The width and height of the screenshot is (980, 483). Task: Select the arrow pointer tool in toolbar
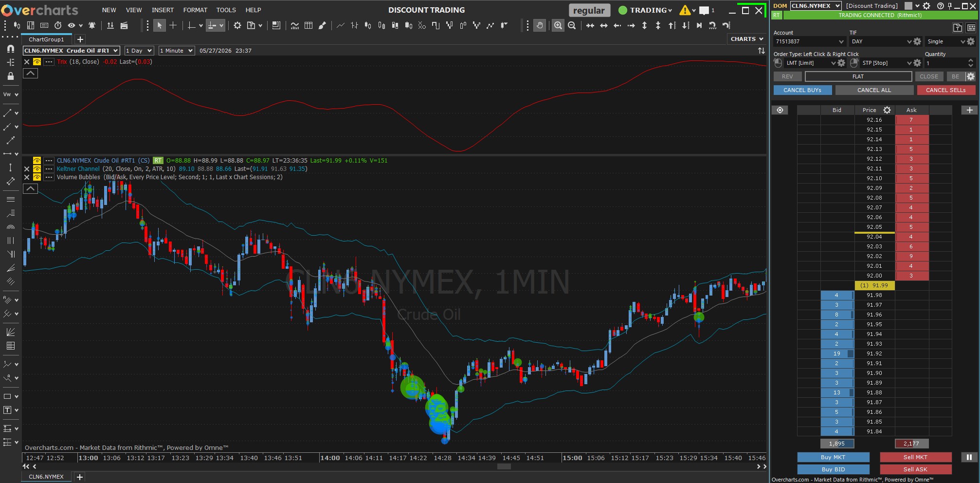[159, 25]
